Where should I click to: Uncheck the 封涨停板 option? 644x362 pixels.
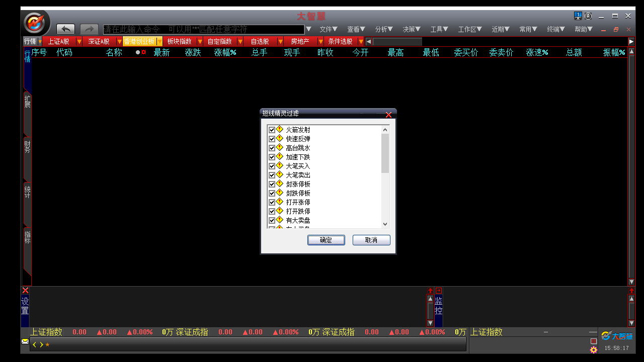click(272, 184)
